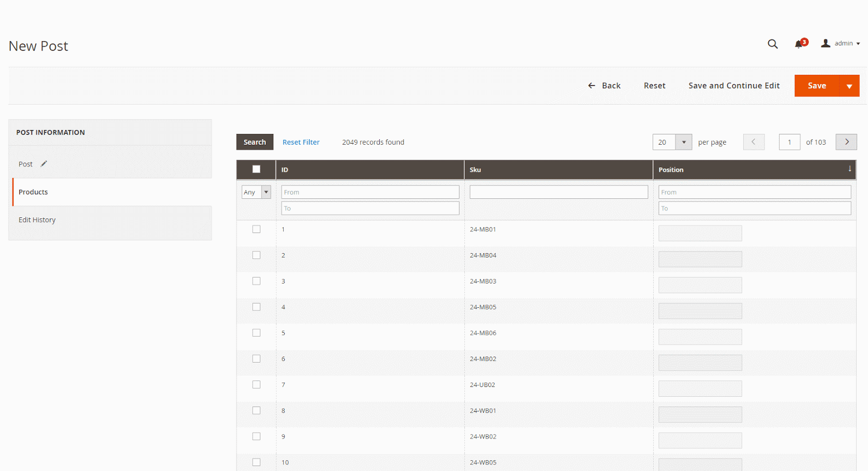The image size is (868, 471).
Task: Open notifications bell with badge
Action: [800, 44]
